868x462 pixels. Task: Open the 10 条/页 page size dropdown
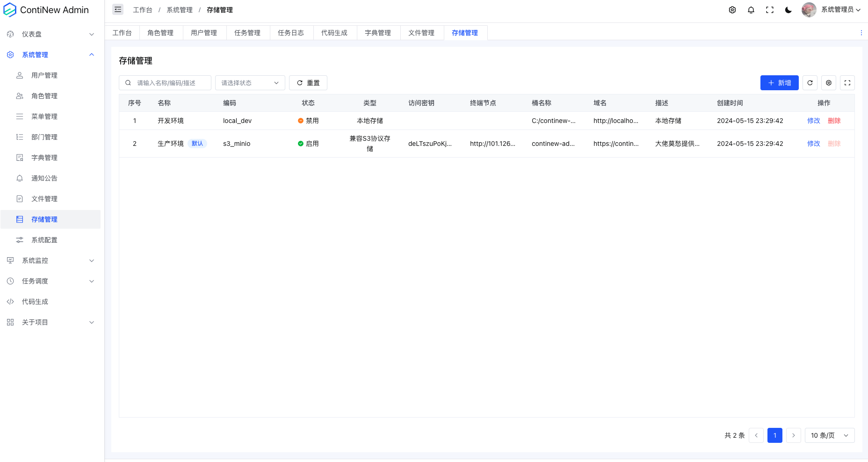point(829,435)
